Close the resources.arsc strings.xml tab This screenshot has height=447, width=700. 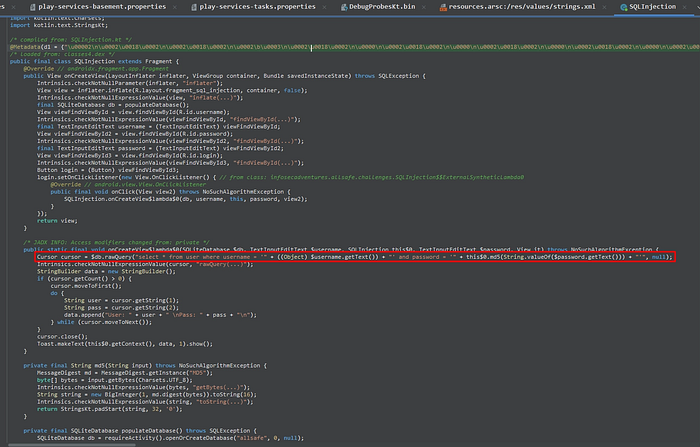click(604, 7)
